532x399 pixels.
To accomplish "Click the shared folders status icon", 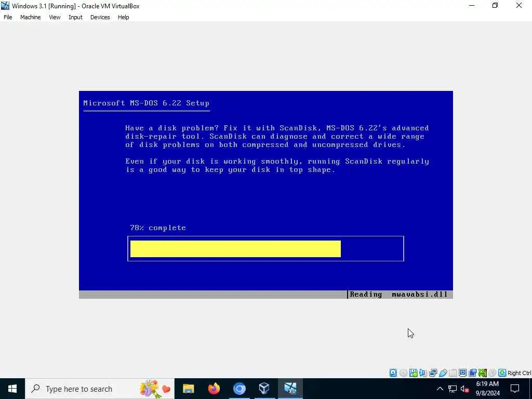I will click(453, 373).
